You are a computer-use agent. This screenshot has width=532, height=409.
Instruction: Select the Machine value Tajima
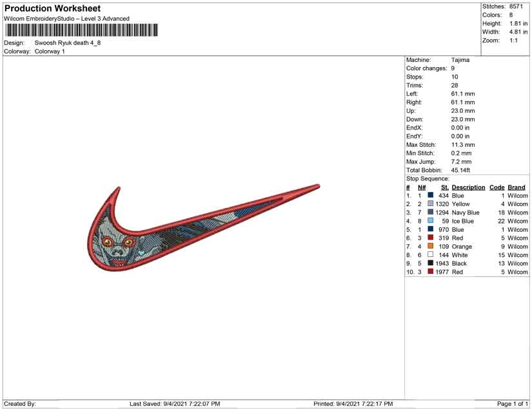tap(460, 60)
